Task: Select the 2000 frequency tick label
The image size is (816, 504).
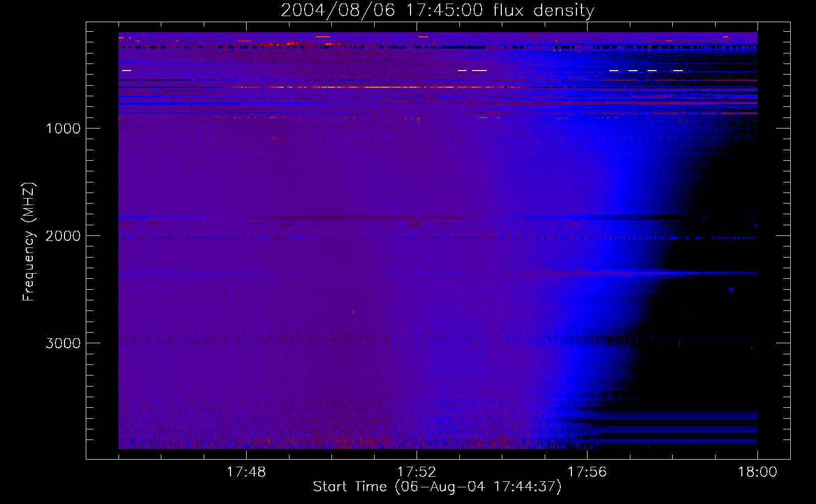Action: (x=63, y=236)
